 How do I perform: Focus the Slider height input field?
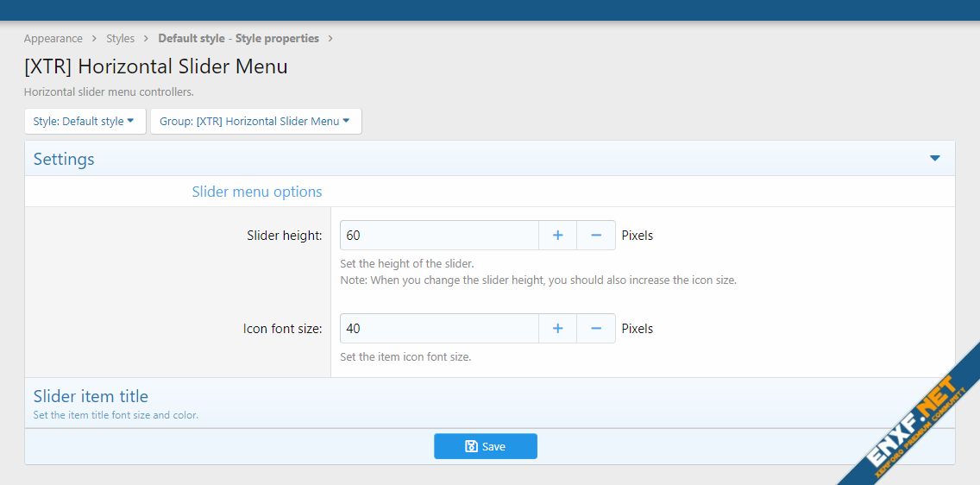pos(439,236)
